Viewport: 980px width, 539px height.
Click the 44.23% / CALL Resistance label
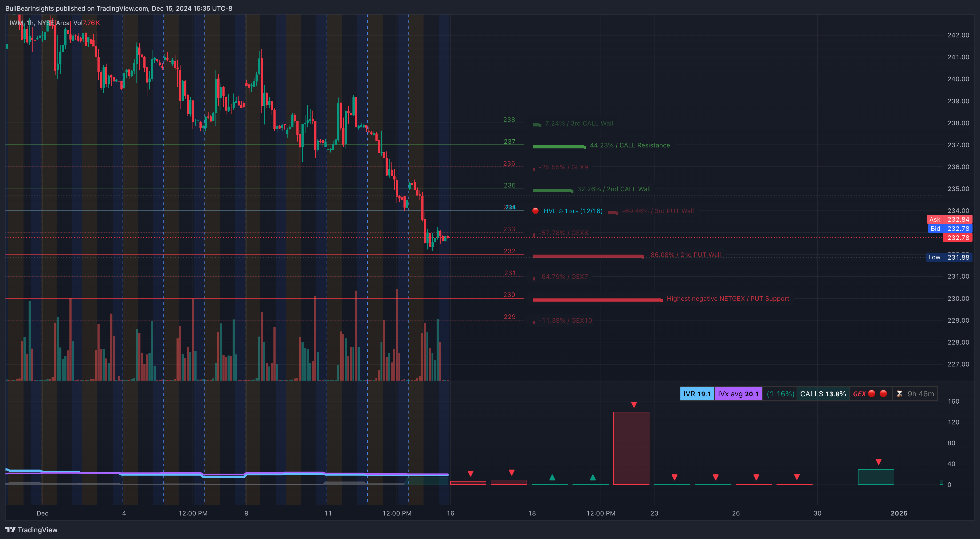(630, 145)
